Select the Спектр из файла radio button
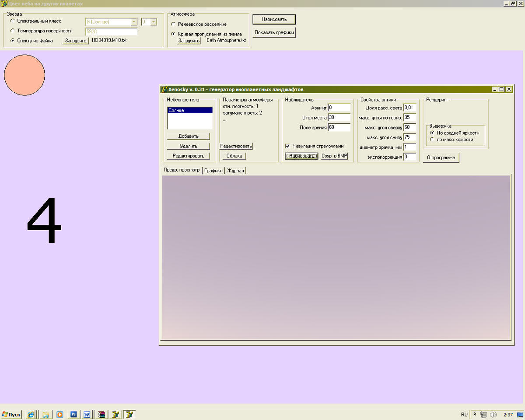The height and width of the screenshot is (420, 525). pos(12,41)
